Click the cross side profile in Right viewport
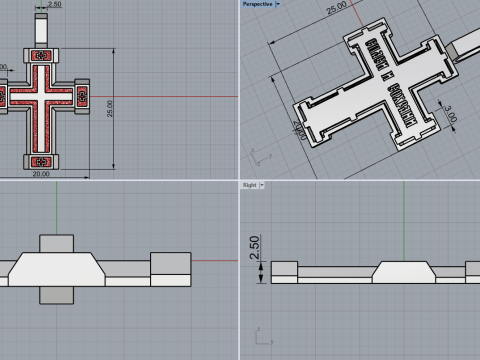Viewport: 480px width, 360px height. click(x=376, y=272)
